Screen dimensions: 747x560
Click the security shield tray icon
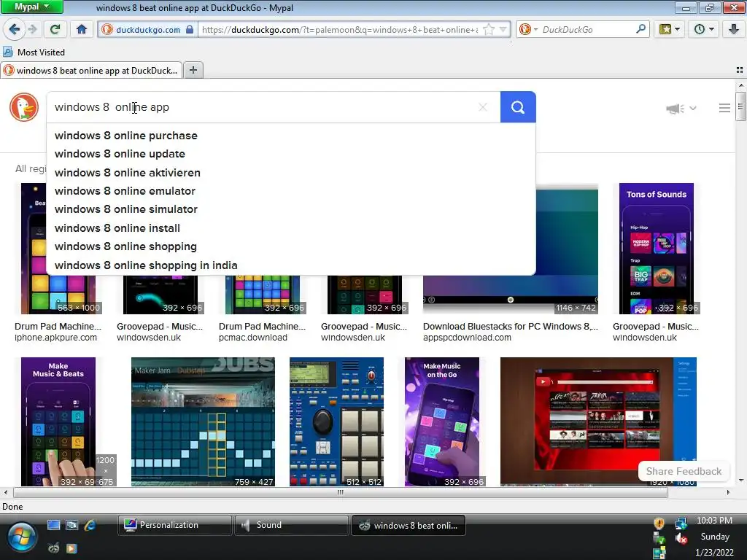pyautogui.click(x=659, y=523)
